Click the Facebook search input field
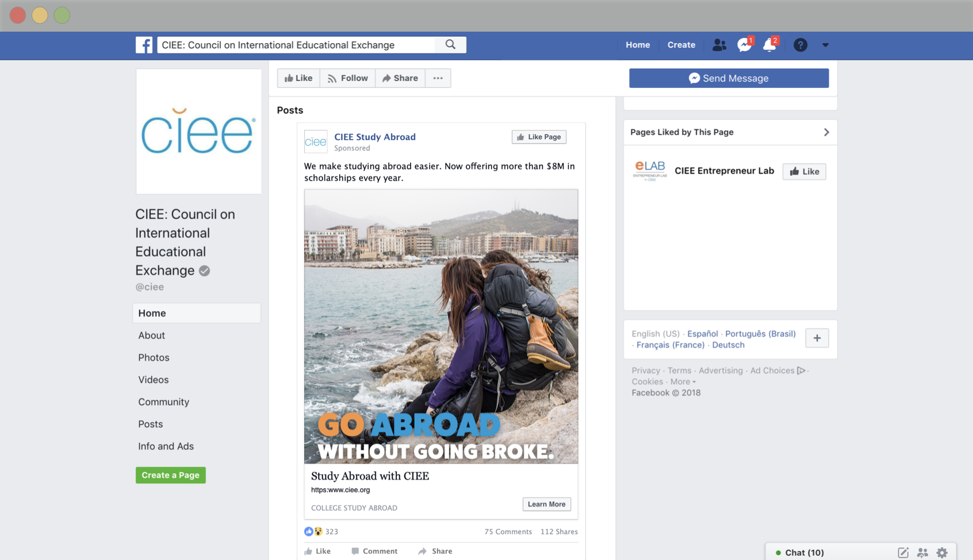 296,45
